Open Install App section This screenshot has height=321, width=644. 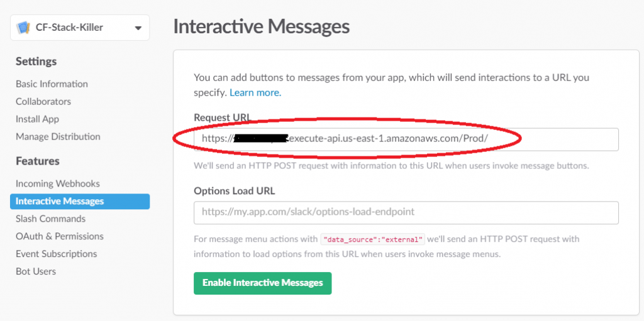37,119
